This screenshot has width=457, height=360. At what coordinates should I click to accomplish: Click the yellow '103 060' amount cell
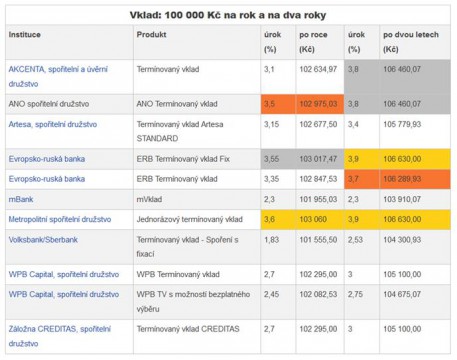pyautogui.click(x=320, y=219)
